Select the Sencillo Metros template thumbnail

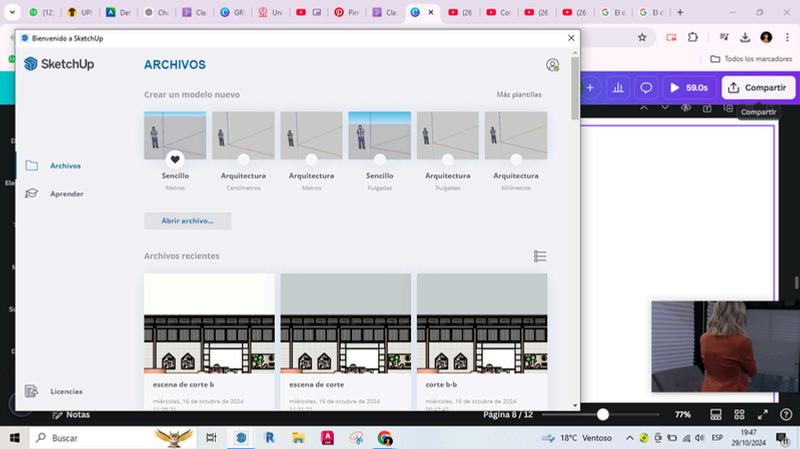click(x=175, y=135)
